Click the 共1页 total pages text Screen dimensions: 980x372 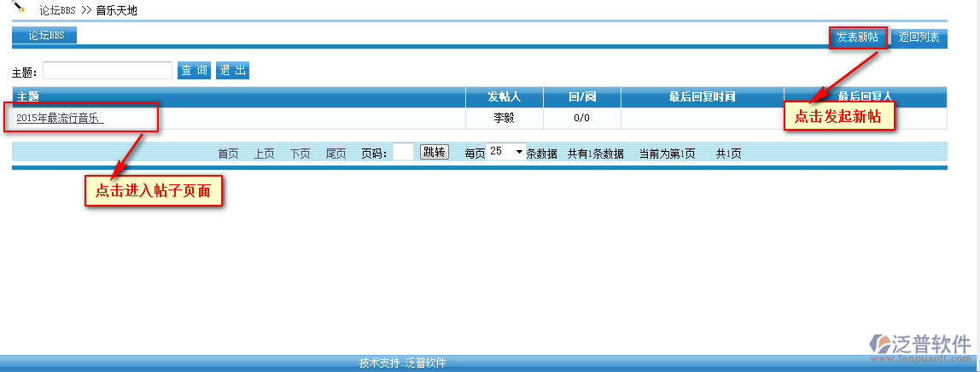729,154
